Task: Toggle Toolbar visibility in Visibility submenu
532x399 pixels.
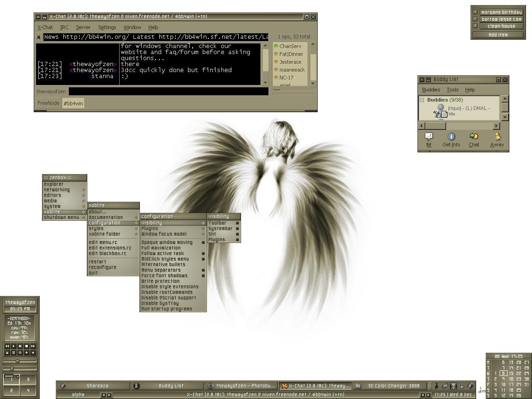Action: pyautogui.click(x=224, y=223)
